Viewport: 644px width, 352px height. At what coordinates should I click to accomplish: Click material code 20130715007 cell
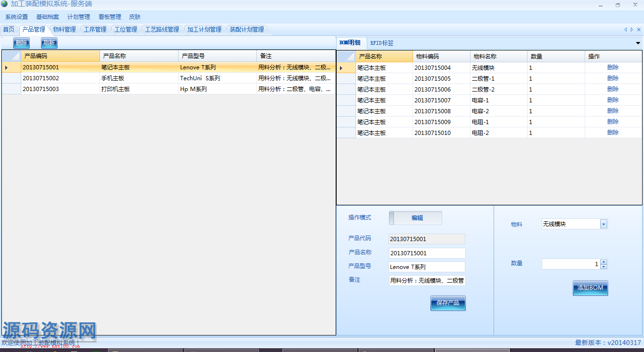tap(441, 100)
